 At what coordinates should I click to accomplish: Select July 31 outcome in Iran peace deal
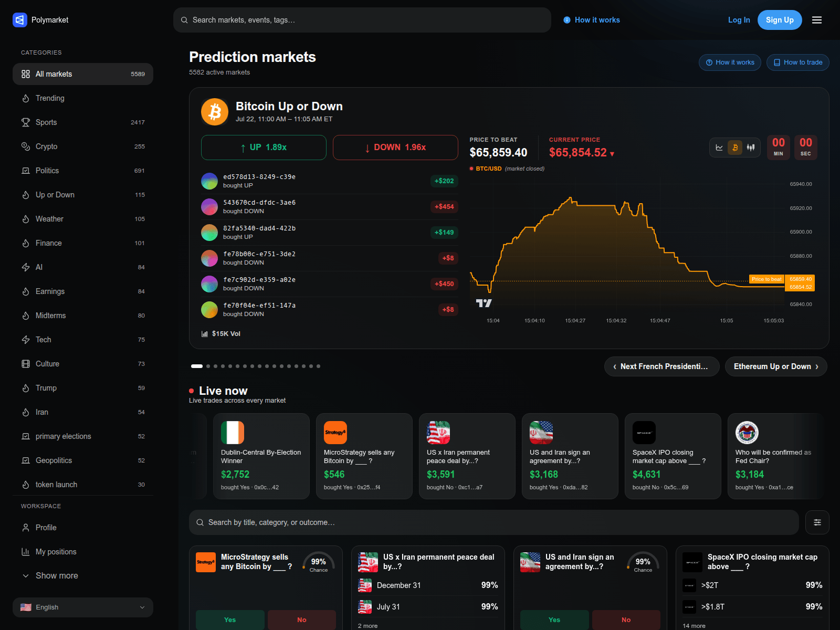pyautogui.click(x=428, y=607)
